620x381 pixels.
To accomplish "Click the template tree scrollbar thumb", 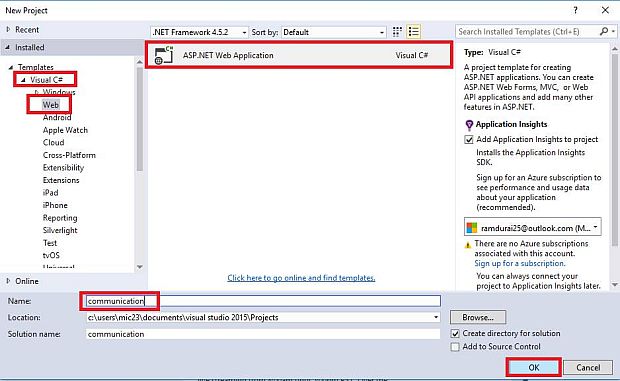I will tap(140, 119).
